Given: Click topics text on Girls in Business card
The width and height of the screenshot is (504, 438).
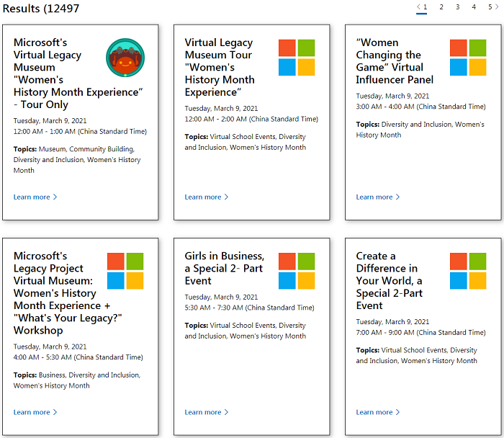Looking at the screenshot, I should point(246,331).
